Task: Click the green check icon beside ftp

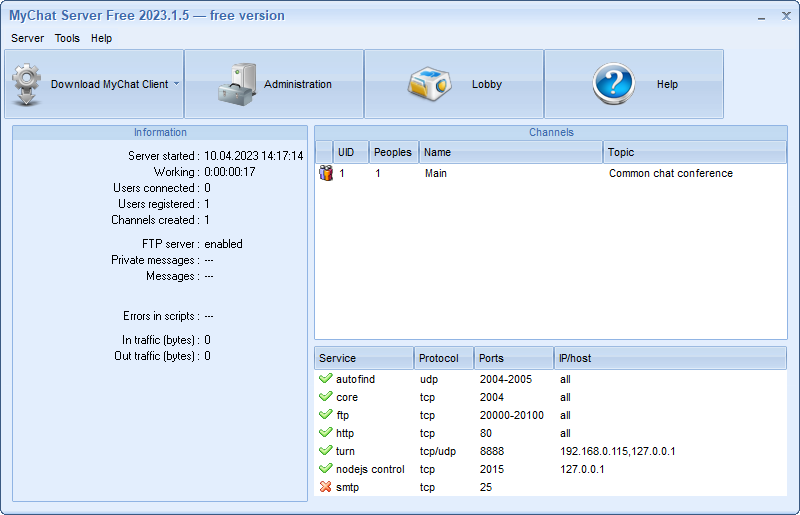Action: pyautogui.click(x=326, y=414)
